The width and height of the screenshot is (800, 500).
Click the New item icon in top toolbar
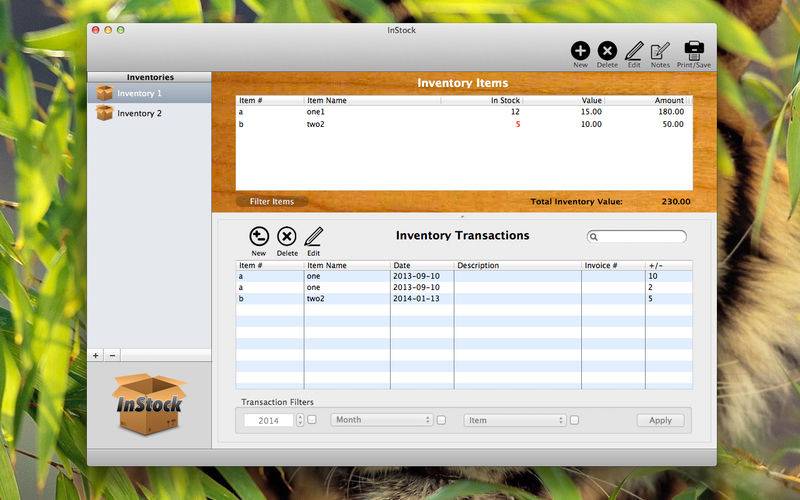point(580,50)
